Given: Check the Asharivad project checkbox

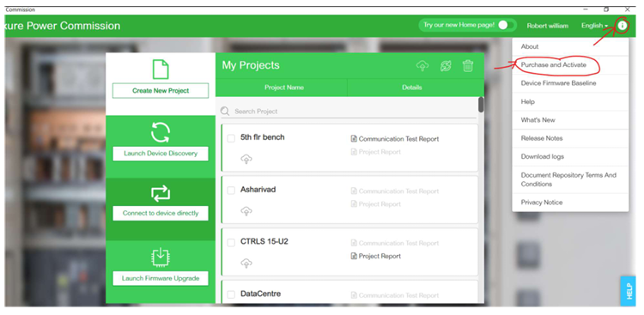Looking at the screenshot, I should coord(231,191).
